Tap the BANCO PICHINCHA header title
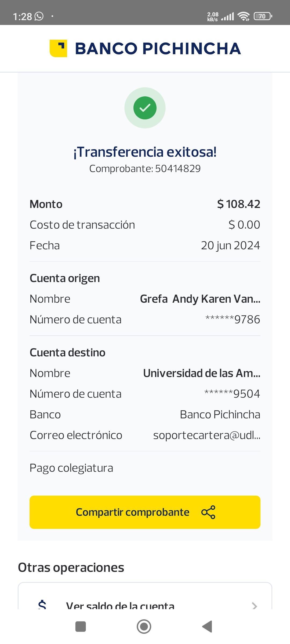 158,49
